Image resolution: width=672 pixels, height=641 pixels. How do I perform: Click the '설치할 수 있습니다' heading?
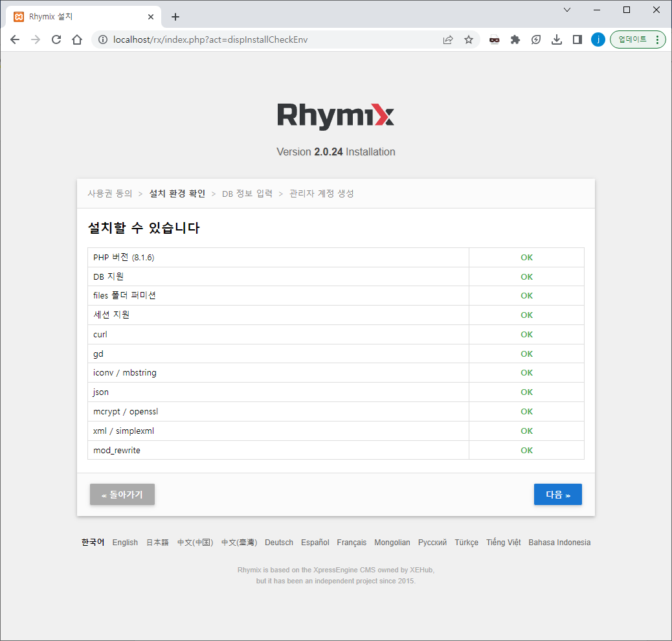(144, 228)
